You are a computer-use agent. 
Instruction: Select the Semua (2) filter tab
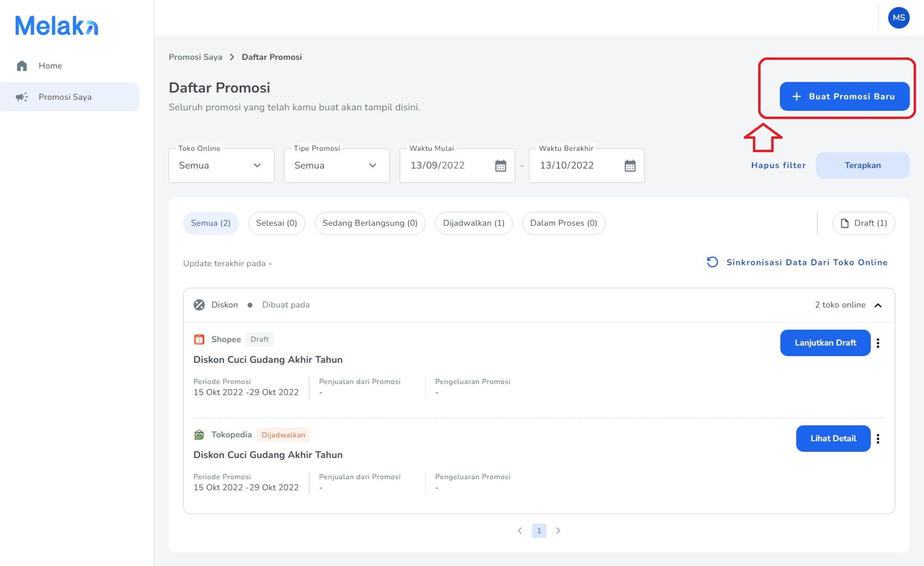(211, 223)
